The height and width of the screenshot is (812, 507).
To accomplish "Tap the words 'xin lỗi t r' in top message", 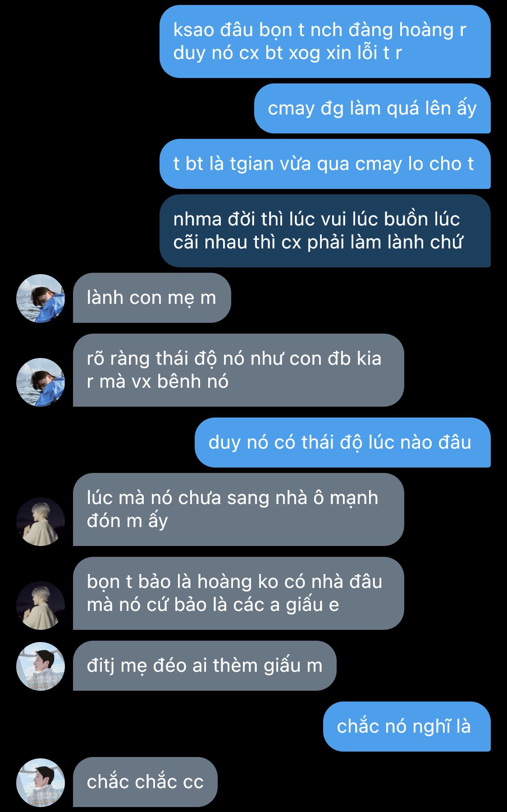I will tap(364, 53).
